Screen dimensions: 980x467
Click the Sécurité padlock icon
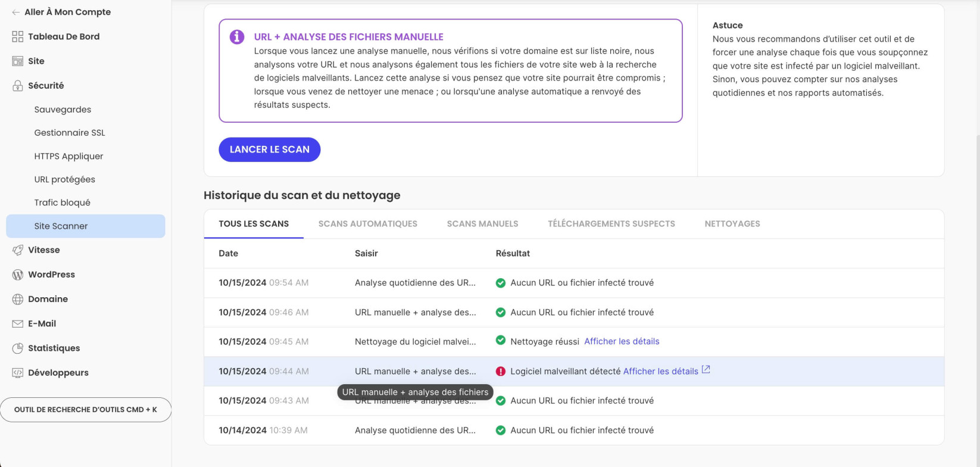(18, 85)
